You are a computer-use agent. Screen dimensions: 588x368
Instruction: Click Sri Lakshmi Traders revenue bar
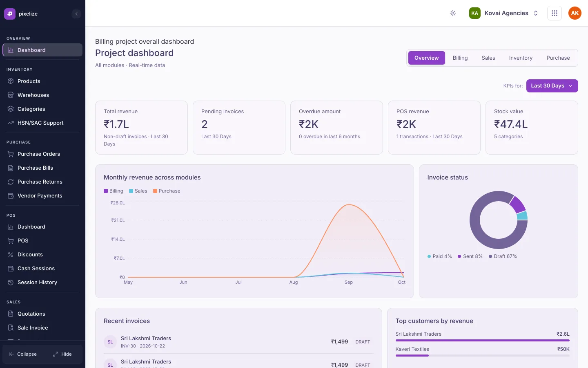[x=482, y=340]
